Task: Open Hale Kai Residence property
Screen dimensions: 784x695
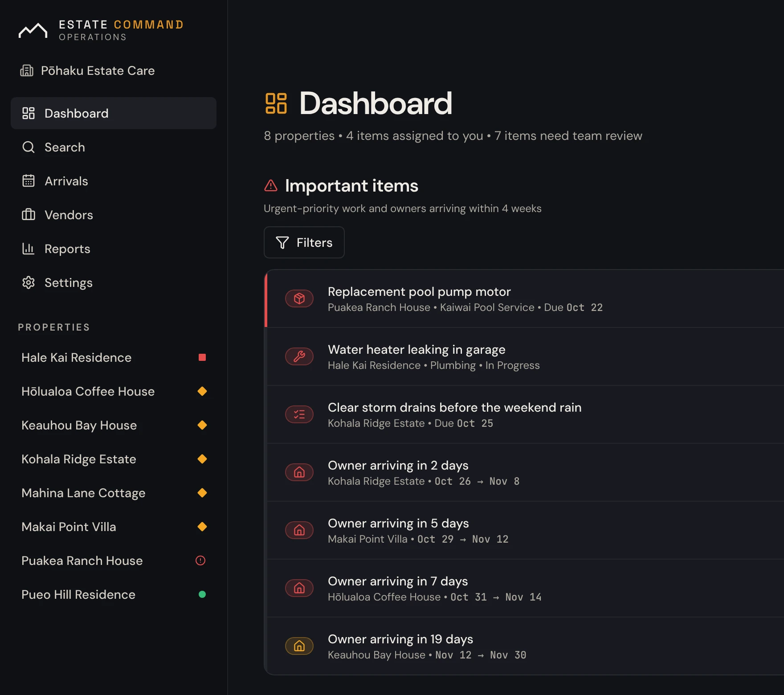Action: pyautogui.click(x=114, y=357)
